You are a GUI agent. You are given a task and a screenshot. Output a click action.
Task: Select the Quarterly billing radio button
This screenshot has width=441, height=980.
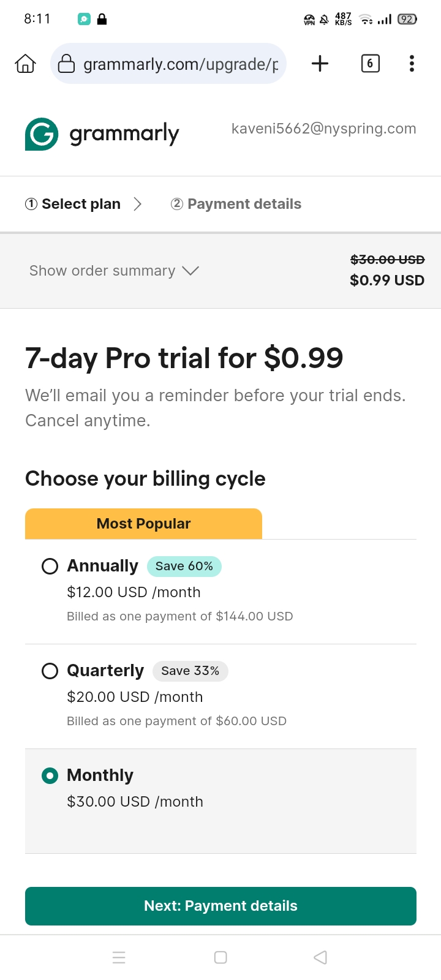50,671
